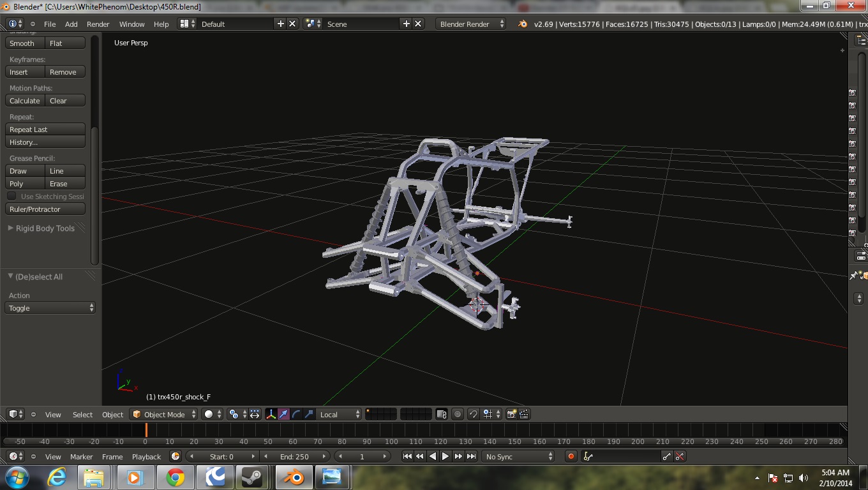Click the OpenGL render image icon
Viewport: 868px width, 490px height.
(x=511, y=414)
